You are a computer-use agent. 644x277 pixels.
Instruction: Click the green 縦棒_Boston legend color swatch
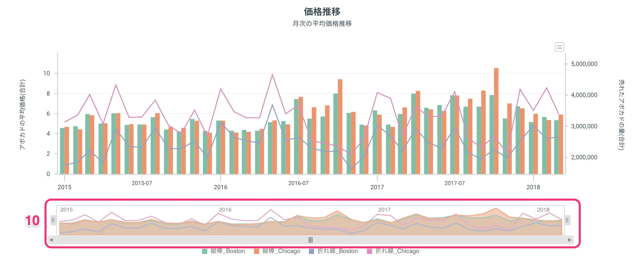[x=205, y=251]
